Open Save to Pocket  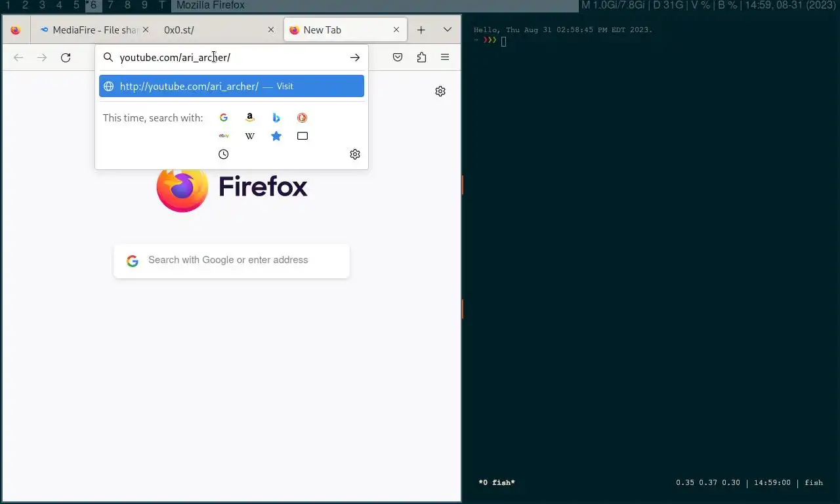pos(398,58)
